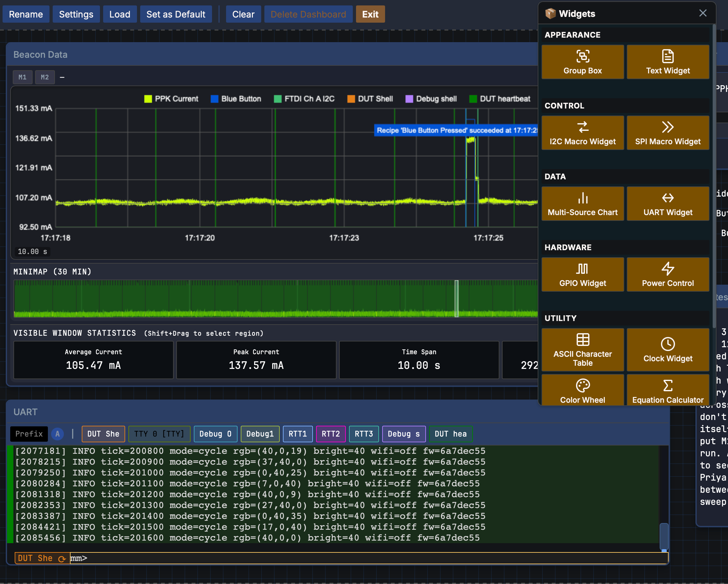Click the Average Current statistic card

[93, 360]
